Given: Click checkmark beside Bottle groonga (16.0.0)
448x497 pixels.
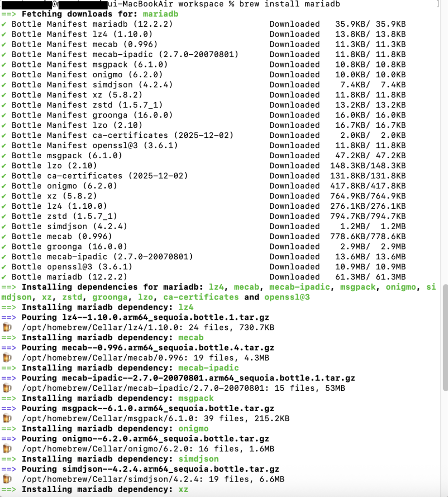Looking at the screenshot, I should point(4,247).
